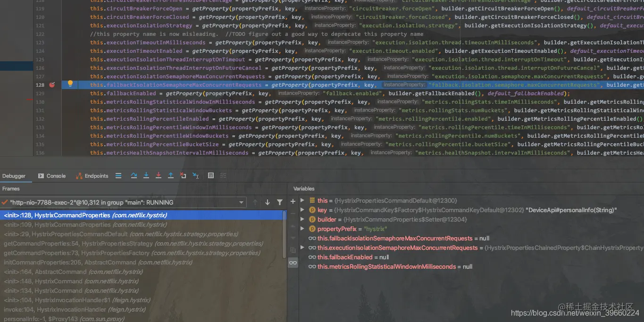
Task: Click the line 122 TODO comment
Action: 257,34
